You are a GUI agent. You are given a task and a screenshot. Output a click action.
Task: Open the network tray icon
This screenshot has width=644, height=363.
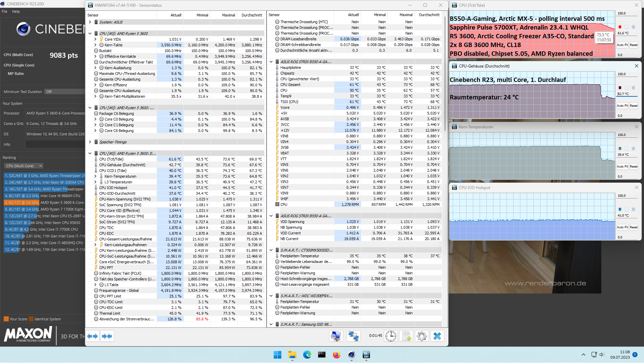click(x=594, y=355)
